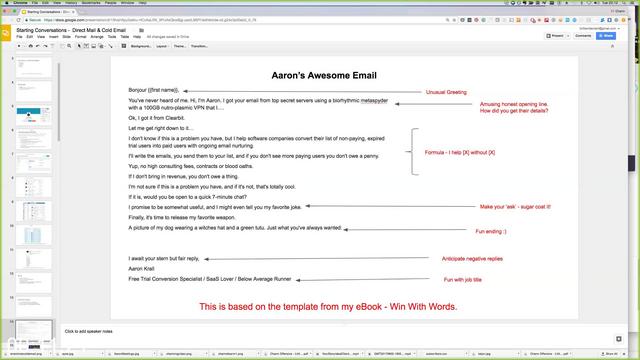Select slide 7 thumbnail in filmstrip
Screen dimensions: 640x360
click(x=34, y=163)
